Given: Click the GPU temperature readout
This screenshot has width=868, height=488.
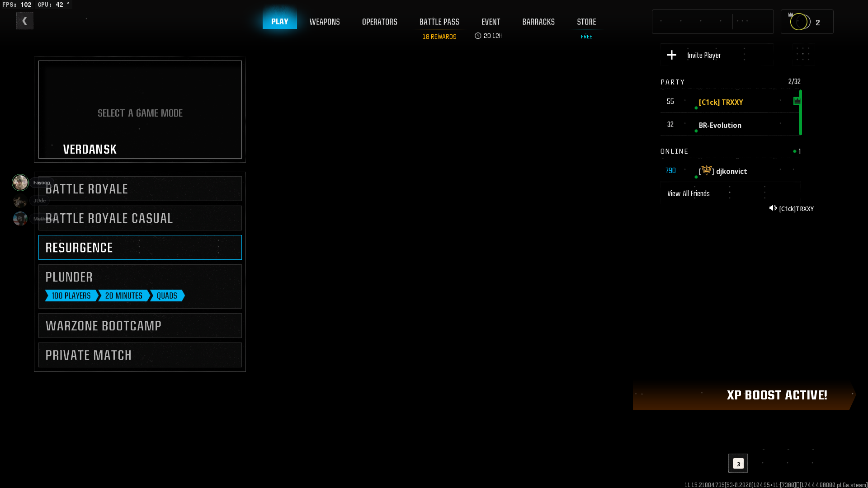Looking at the screenshot, I should click(x=54, y=5).
